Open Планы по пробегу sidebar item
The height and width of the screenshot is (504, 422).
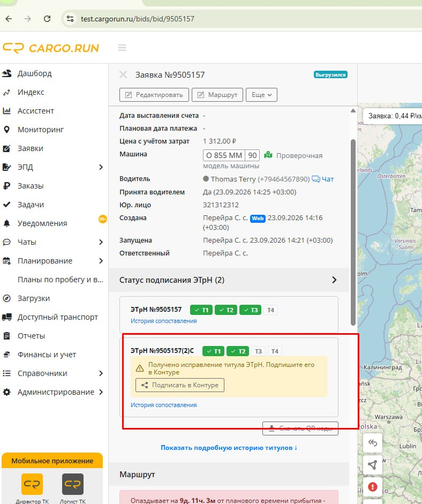click(x=61, y=280)
